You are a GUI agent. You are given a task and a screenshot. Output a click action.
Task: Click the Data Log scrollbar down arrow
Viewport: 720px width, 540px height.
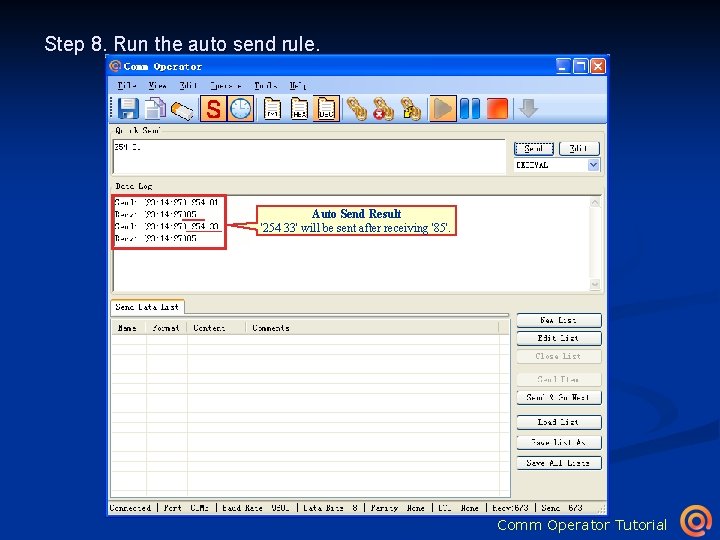point(595,284)
